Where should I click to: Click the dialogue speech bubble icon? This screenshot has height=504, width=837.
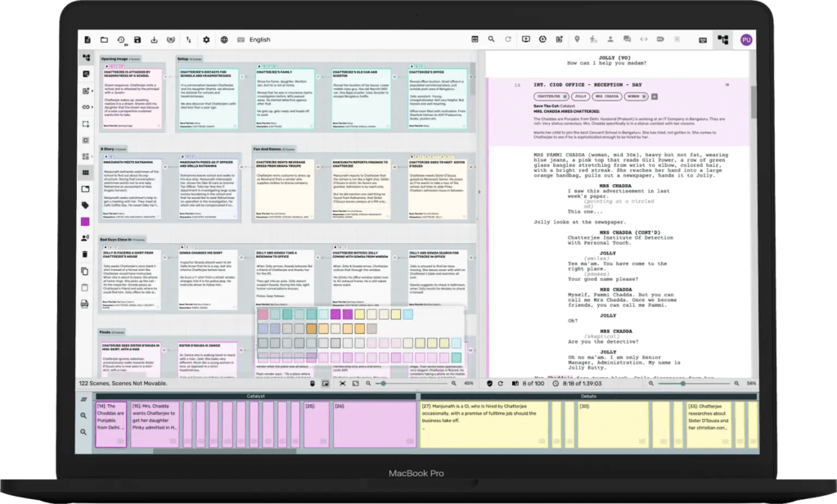(x=627, y=39)
